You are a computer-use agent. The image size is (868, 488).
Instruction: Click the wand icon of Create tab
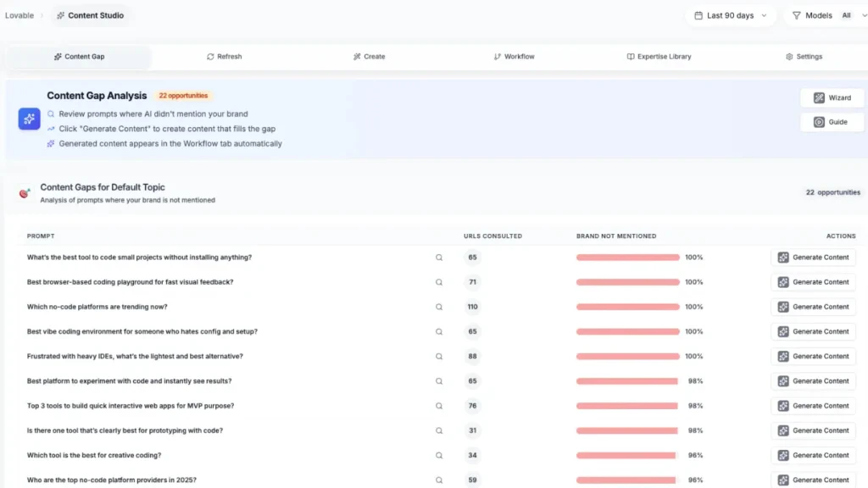click(x=357, y=57)
